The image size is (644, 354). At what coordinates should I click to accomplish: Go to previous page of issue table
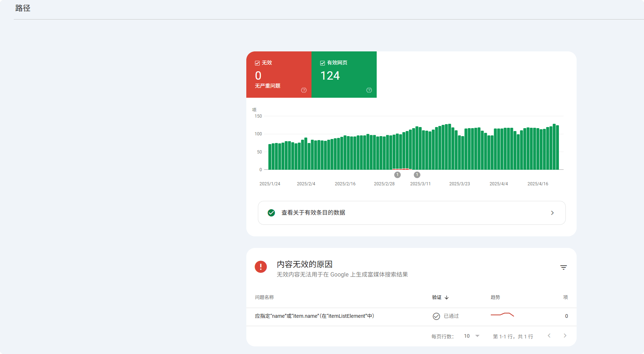(549, 336)
